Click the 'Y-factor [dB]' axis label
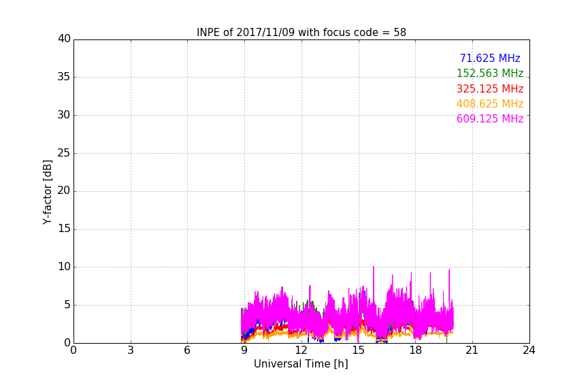 [x=47, y=193]
